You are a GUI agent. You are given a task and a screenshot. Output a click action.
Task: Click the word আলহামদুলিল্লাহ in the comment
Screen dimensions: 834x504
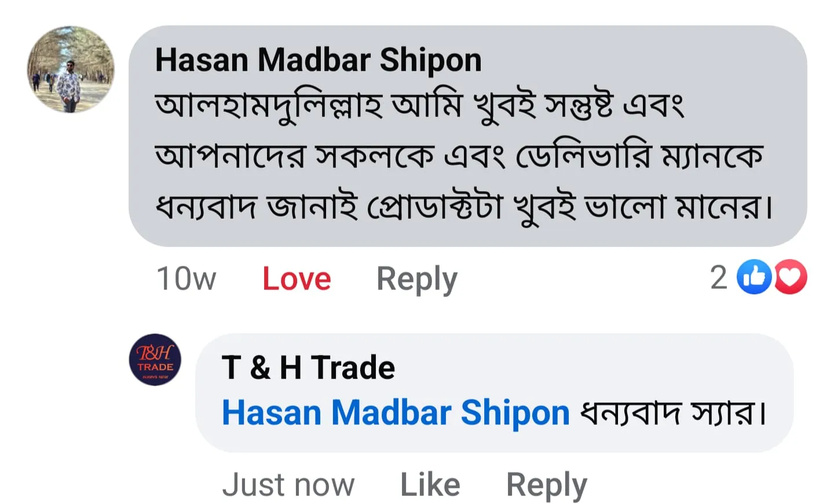[x=268, y=106]
